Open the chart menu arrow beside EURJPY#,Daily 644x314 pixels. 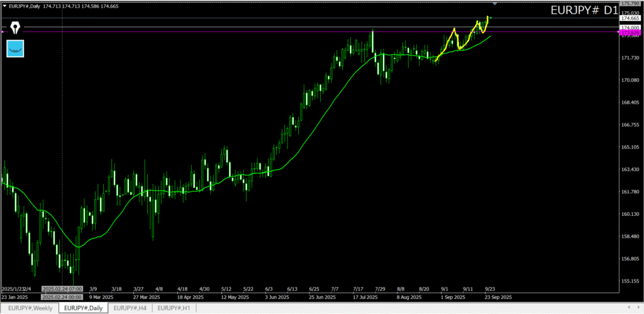[x=4, y=6]
